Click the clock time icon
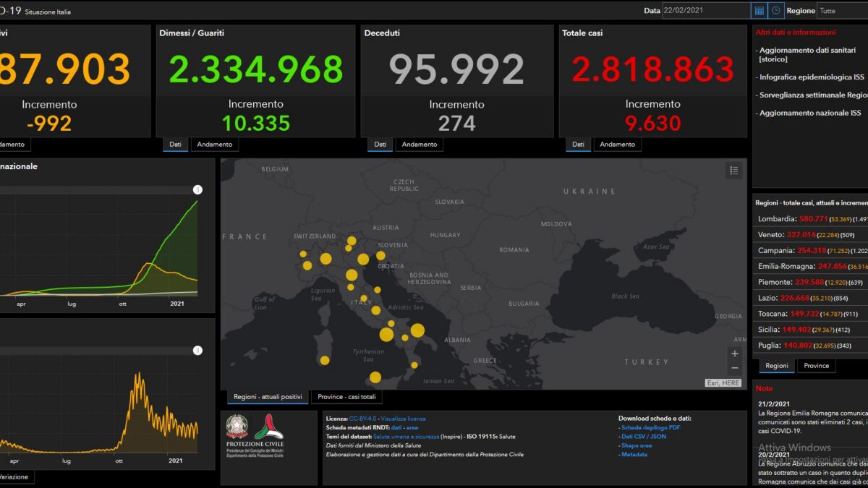This screenshot has height=488, width=868. pyautogui.click(x=776, y=11)
